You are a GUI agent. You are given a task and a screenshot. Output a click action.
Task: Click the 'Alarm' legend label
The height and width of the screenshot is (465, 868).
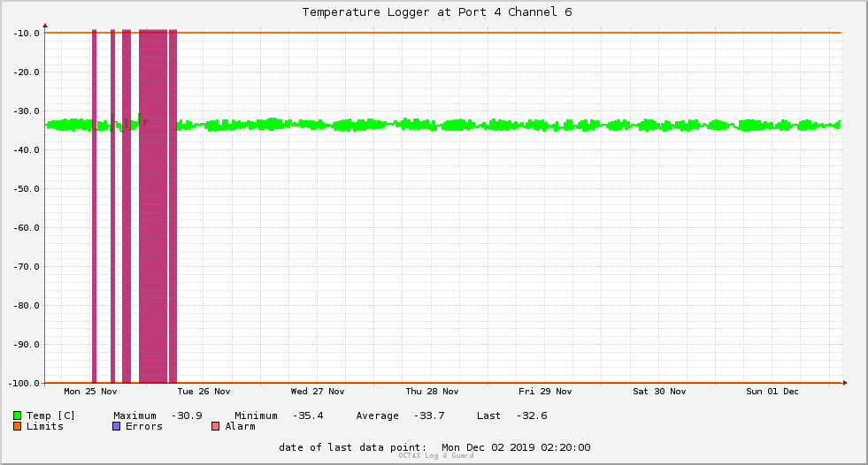click(241, 426)
